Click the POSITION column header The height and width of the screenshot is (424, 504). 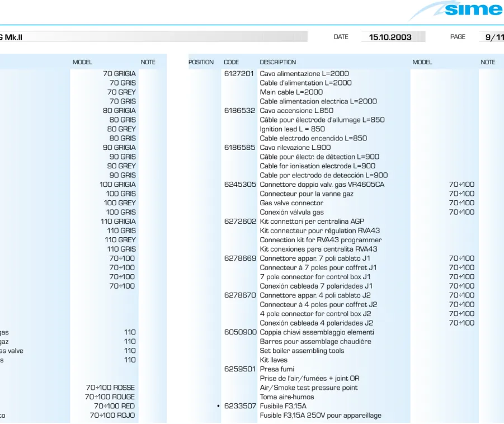tap(201, 62)
